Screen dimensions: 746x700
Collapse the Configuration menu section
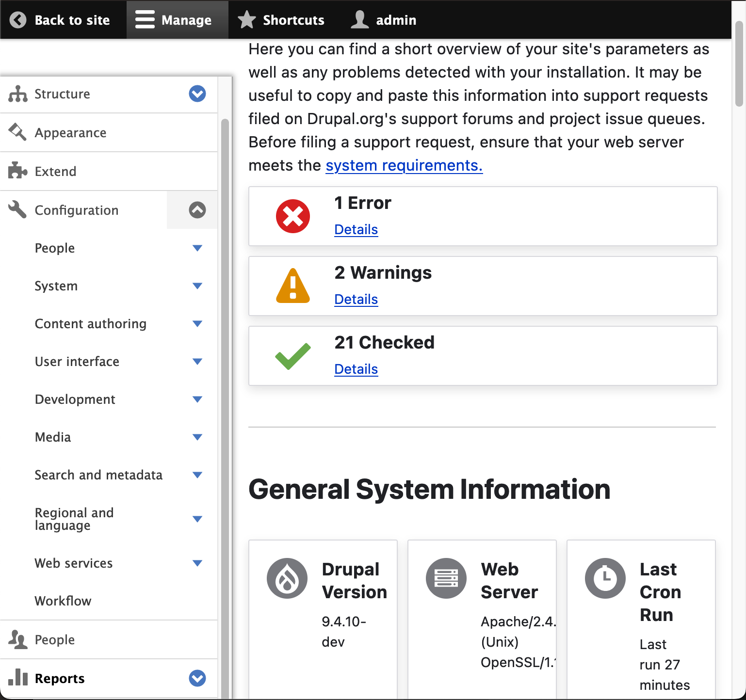click(x=197, y=210)
